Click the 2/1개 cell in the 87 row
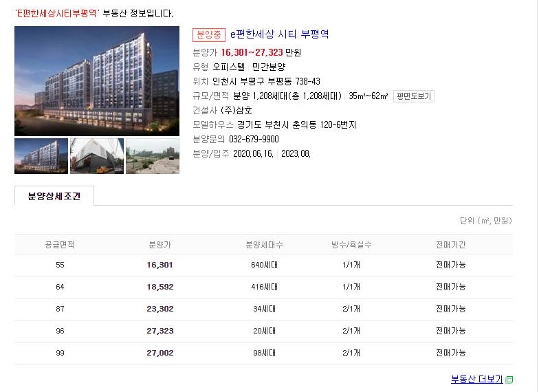 coord(351,309)
